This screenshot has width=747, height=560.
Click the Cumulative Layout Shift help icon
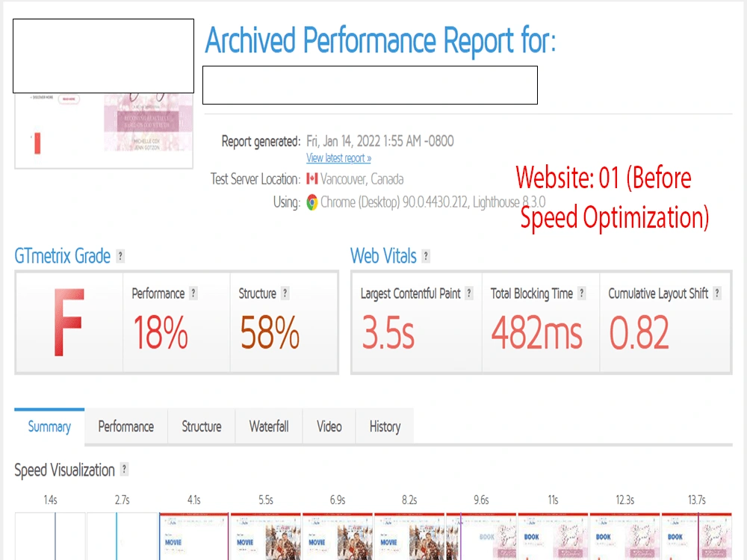pyautogui.click(x=717, y=293)
